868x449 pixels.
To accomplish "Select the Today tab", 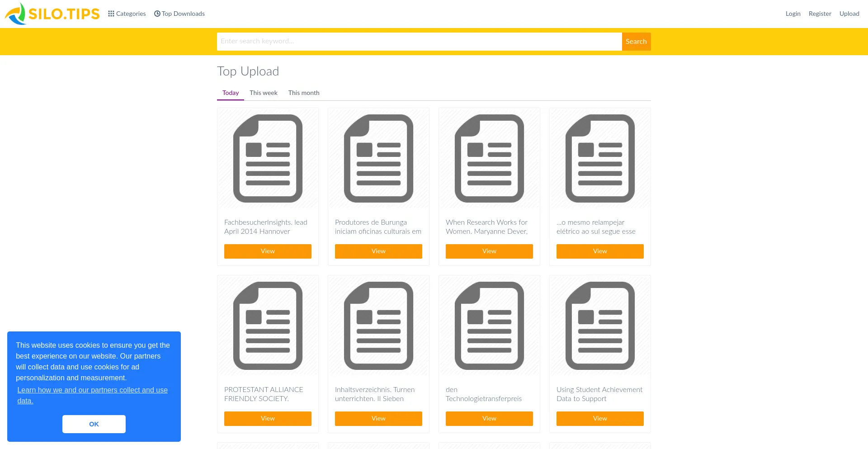I will point(231,93).
